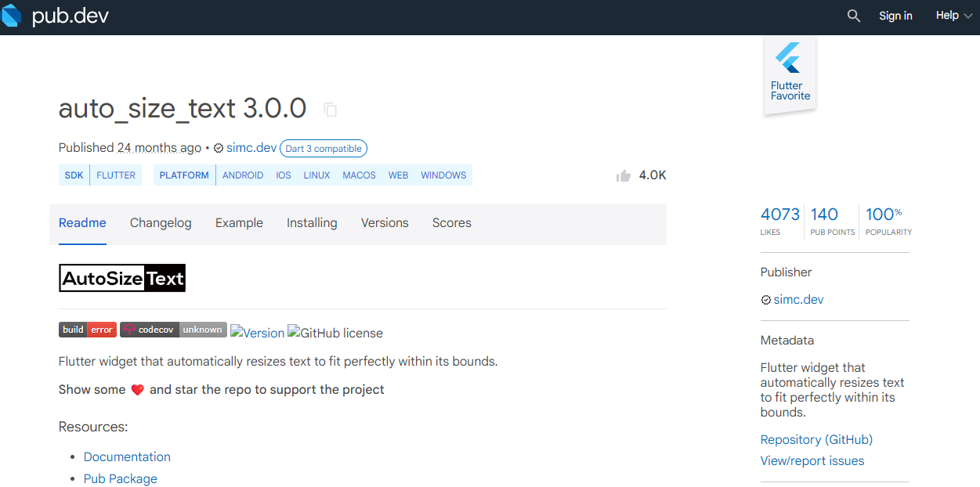Click the Dart 3 compatible badge
Screen dimensions: 980x487
coord(324,149)
